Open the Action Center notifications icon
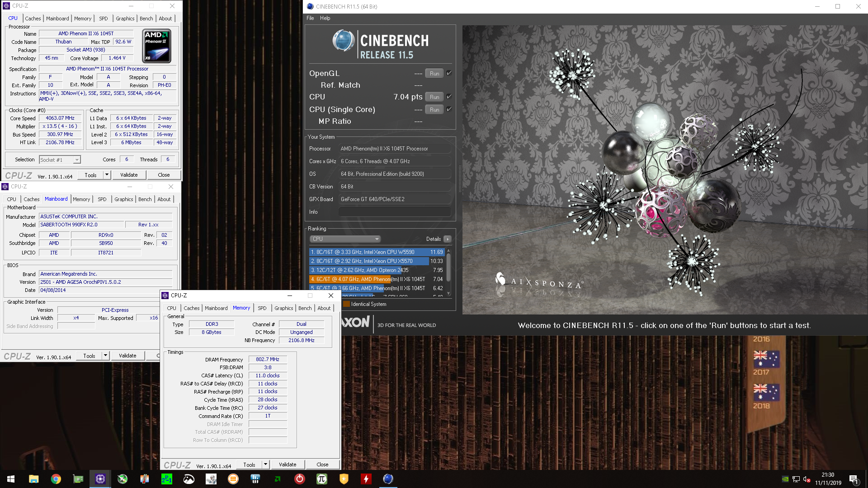 pyautogui.click(x=854, y=479)
